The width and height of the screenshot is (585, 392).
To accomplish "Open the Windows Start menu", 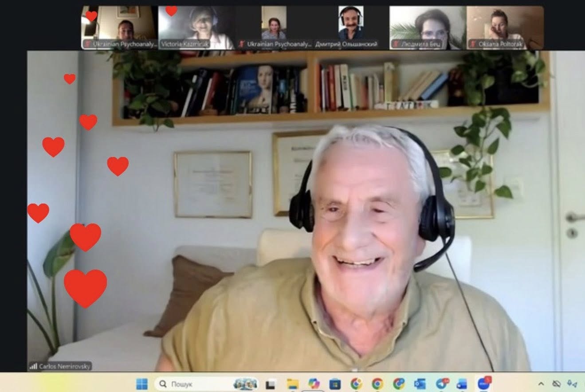I will pyautogui.click(x=141, y=384).
